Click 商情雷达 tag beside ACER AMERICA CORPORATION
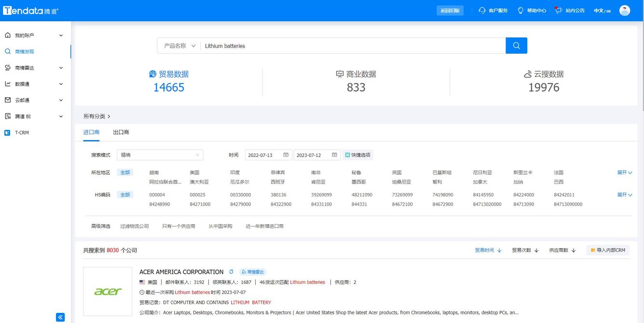This screenshot has height=323, width=644. tap(253, 272)
